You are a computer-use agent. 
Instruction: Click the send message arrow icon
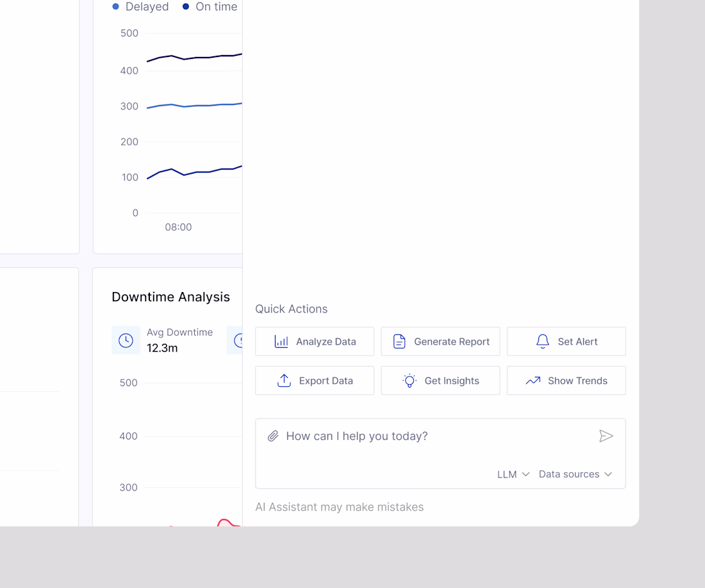(606, 436)
